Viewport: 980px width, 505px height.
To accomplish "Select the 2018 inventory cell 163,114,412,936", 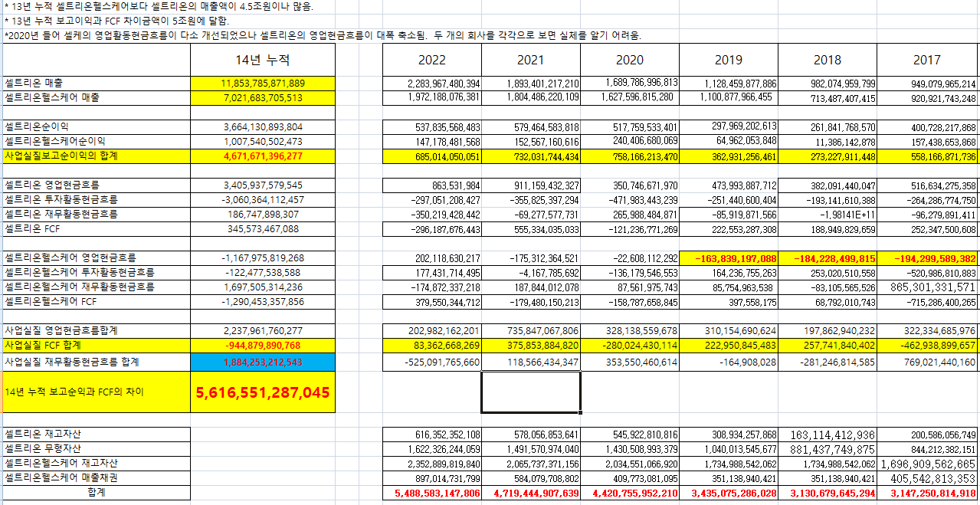I will [x=828, y=434].
